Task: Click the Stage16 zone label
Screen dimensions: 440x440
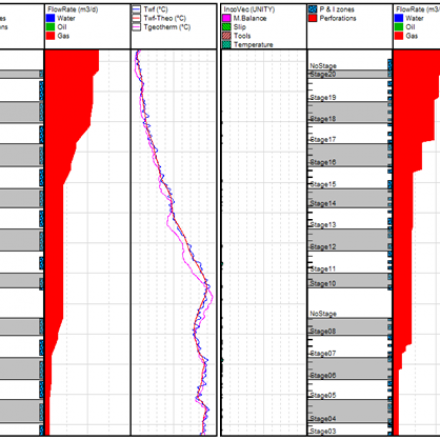Action: coord(323,162)
